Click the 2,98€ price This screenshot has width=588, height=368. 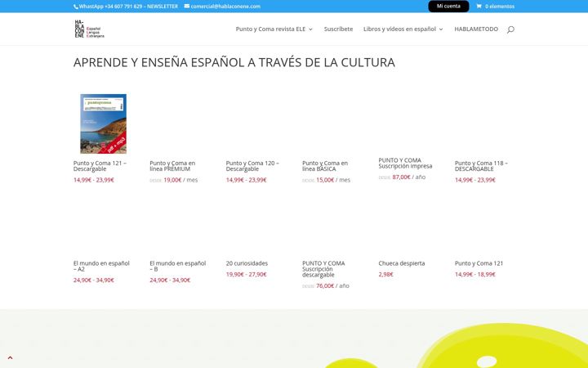385,275
